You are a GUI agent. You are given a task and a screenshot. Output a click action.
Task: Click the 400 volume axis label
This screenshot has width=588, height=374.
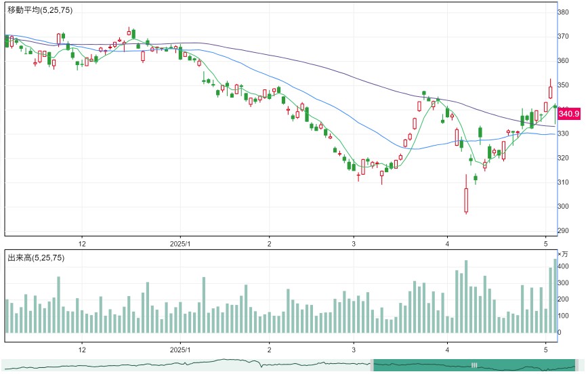pyautogui.click(x=563, y=266)
